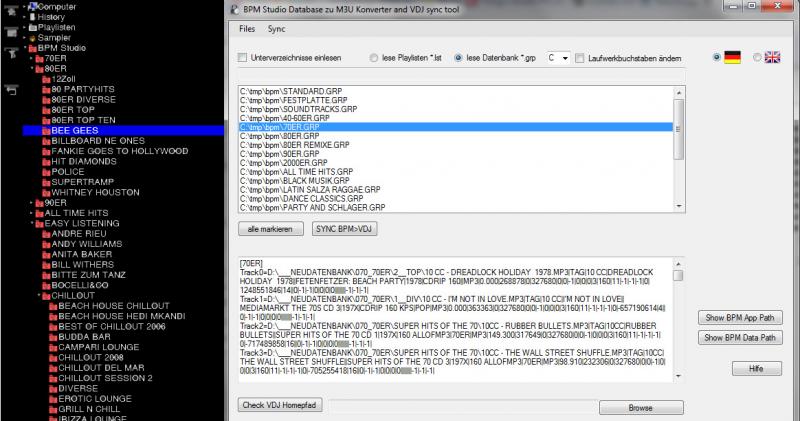Click the SYNC BPM>VDJ button
The width and height of the screenshot is (800, 421).
pos(344,229)
